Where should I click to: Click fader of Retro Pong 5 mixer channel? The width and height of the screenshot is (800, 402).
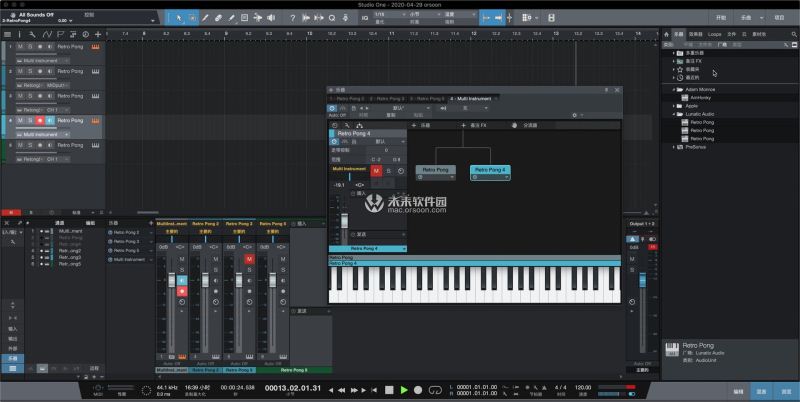[x=273, y=280]
